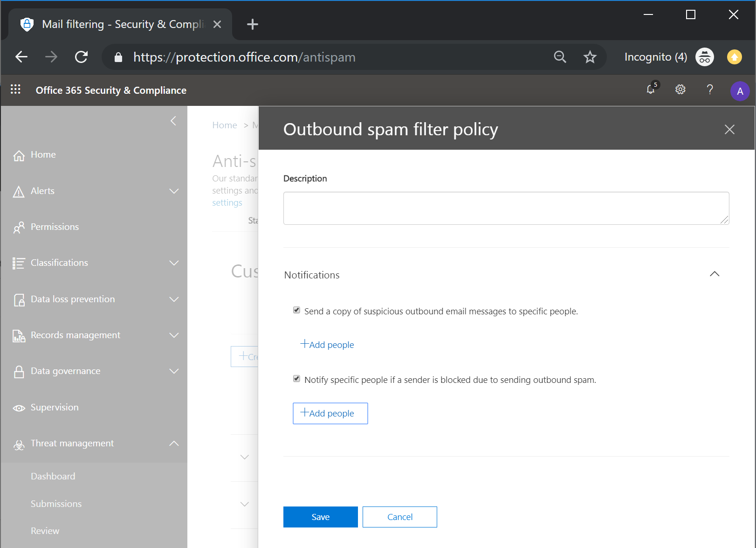Select the Mail filtering browser tab
Image resolution: width=756 pixels, height=548 pixels.
click(x=120, y=24)
